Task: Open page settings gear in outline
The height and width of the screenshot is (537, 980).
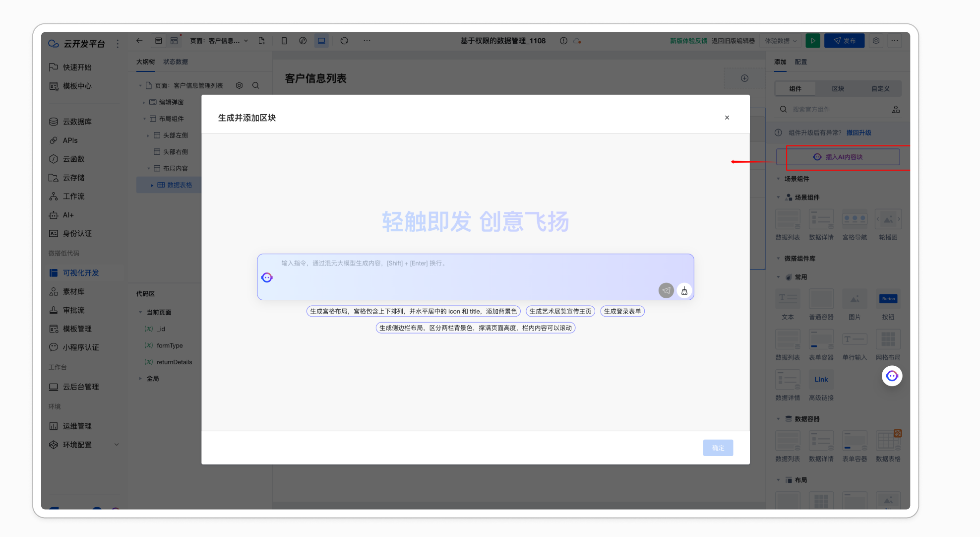Action: [239, 85]
